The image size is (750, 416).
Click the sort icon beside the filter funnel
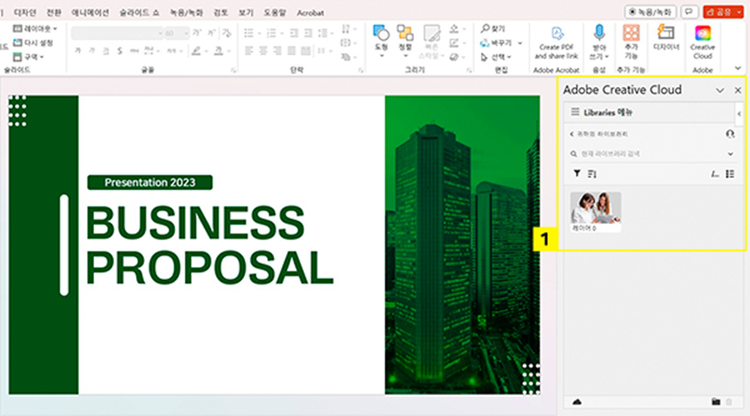(592, 174)
